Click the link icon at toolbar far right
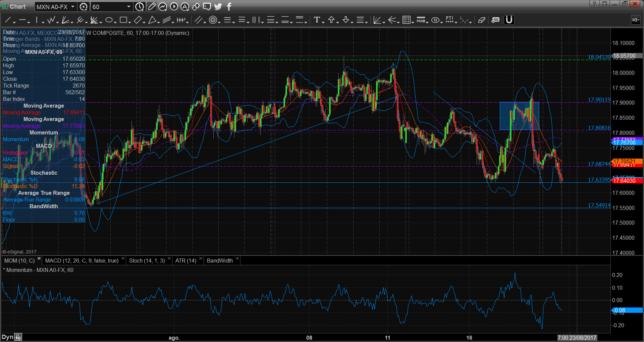 tap(636, 20)
